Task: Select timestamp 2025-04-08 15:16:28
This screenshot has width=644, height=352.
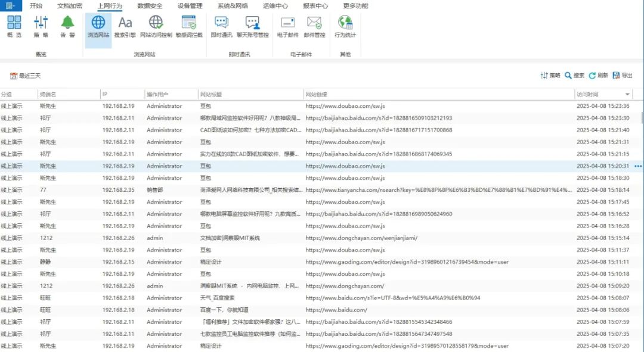Action: coord(603,226)
